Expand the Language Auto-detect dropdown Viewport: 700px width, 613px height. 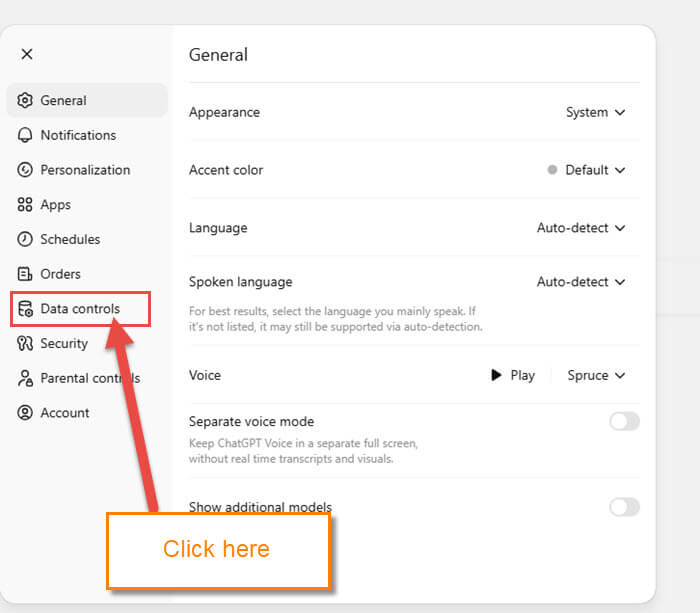[x=581, y=228]
